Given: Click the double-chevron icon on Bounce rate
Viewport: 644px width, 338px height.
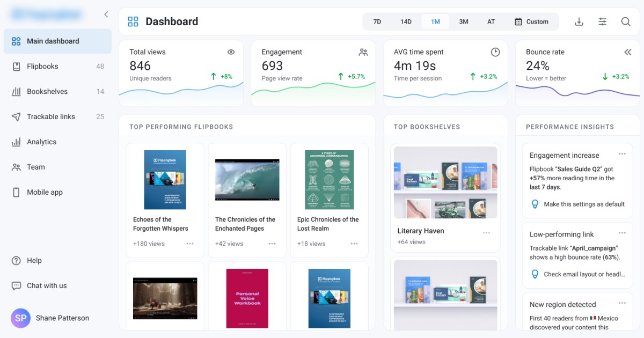Looking at the screenshot, I should pyautogui.click(x=628, y=52).
